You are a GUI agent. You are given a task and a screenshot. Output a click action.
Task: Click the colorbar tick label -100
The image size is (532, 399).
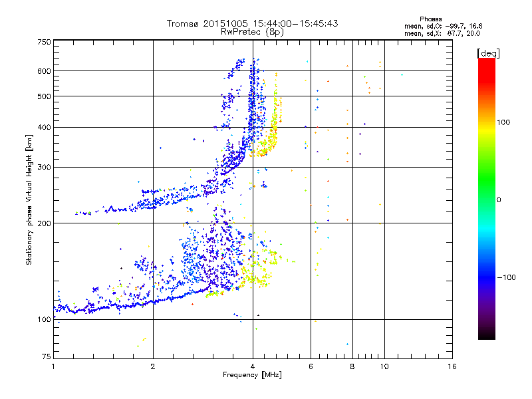click(506, 277)
